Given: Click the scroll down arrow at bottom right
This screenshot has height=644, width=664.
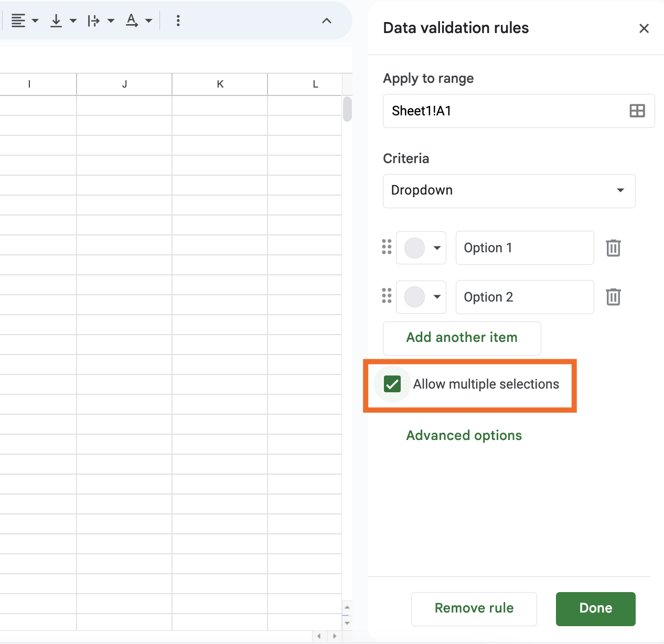Looking at the screenshot, I should (347, 622).
